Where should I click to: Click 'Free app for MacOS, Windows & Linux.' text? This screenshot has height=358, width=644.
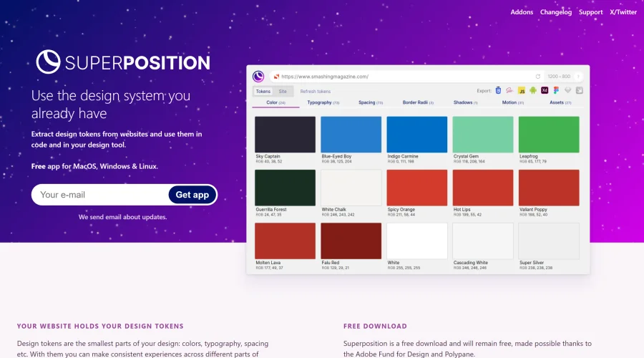[94, 166]
